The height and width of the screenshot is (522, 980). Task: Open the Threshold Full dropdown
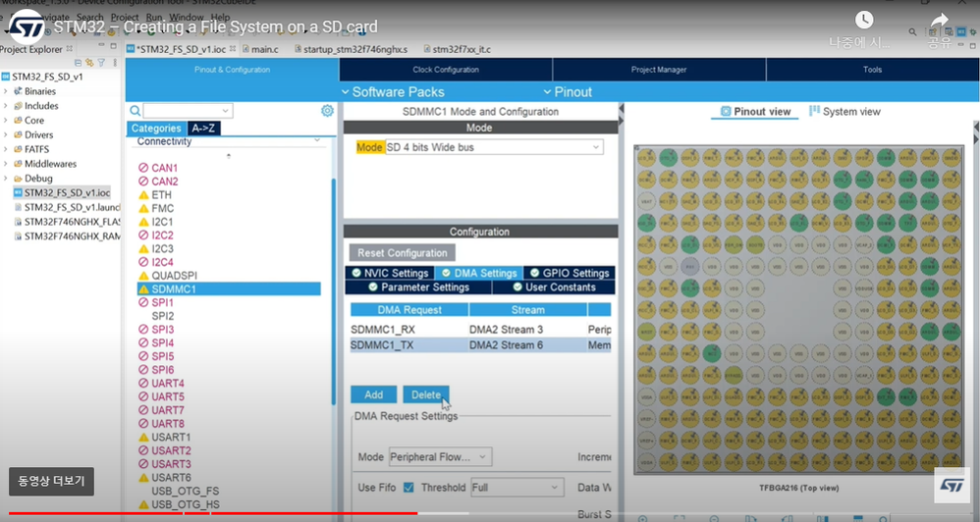click(517, 488)
